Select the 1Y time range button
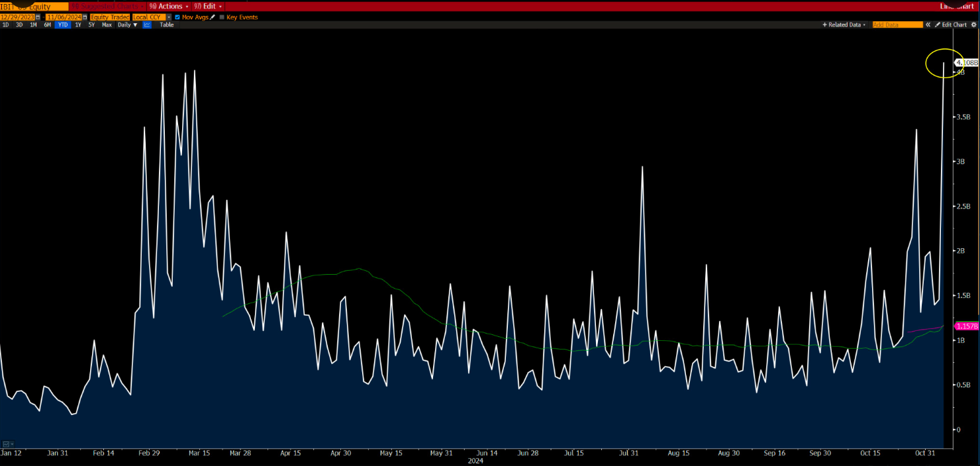The image size is (980, 466). [x=78, y=24]
